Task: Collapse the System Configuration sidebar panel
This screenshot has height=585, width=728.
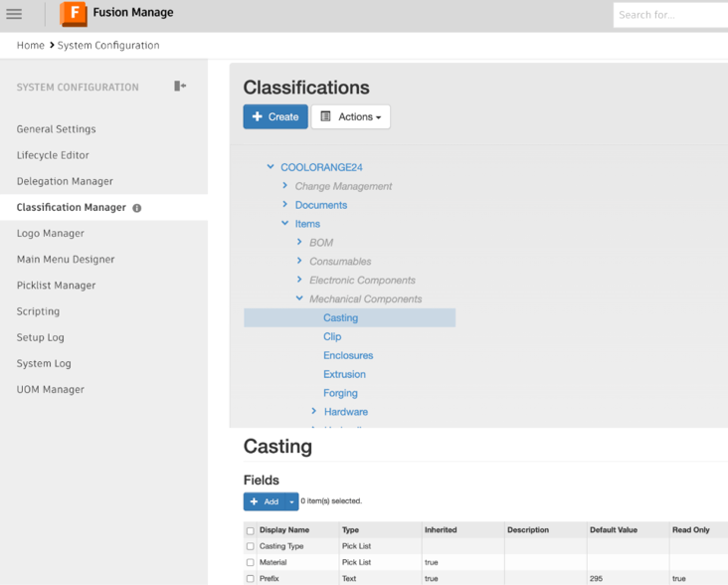Action: pos(180,86)
